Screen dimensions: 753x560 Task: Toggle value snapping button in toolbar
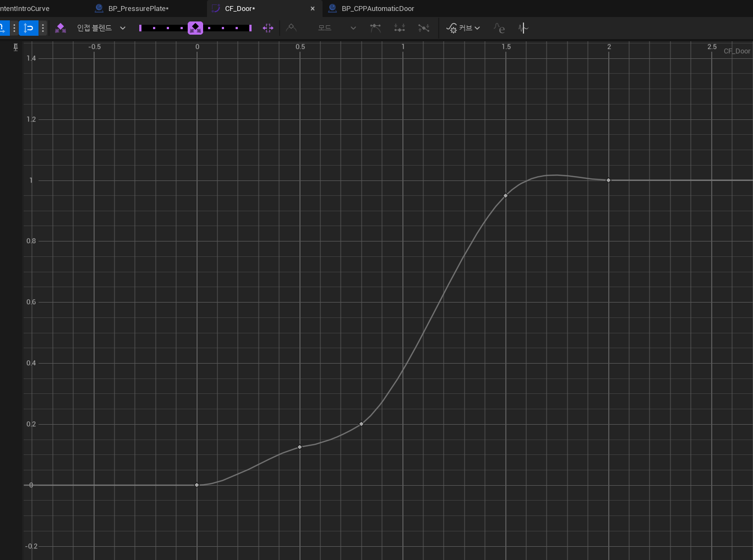coord(29,28)
